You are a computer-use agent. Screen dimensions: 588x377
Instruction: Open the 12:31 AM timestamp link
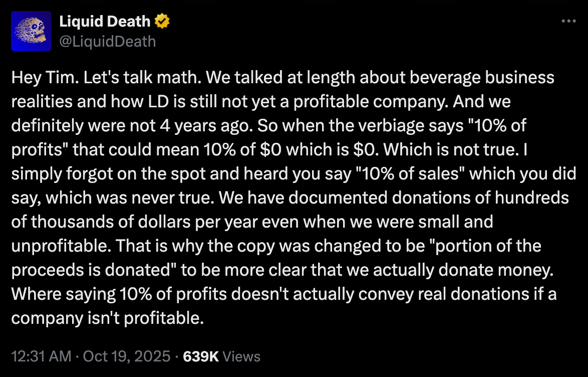pos(41,356)
